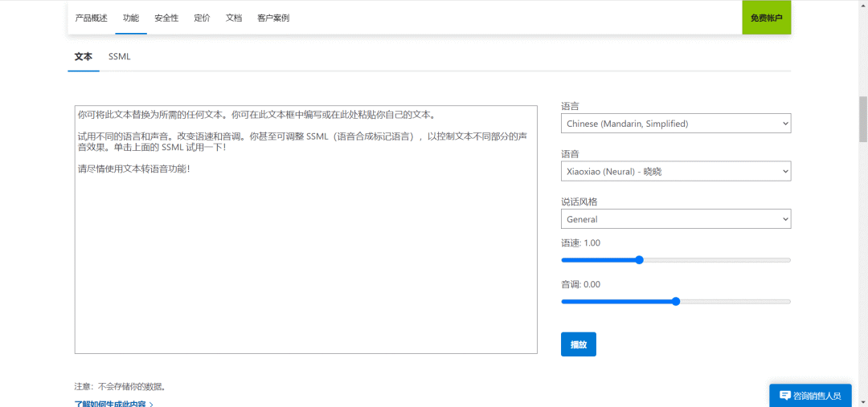Image resolution: width=868 pixels, height=407 pixels.
Task: Click the 语速: 1.00 label text
Action: pyautogui.click(x=581, y=242)
